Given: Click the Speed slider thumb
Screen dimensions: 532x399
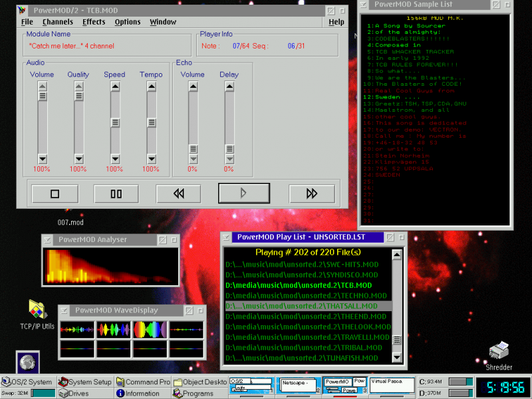Looking at the screenshot, I should [x=115, y=122].
